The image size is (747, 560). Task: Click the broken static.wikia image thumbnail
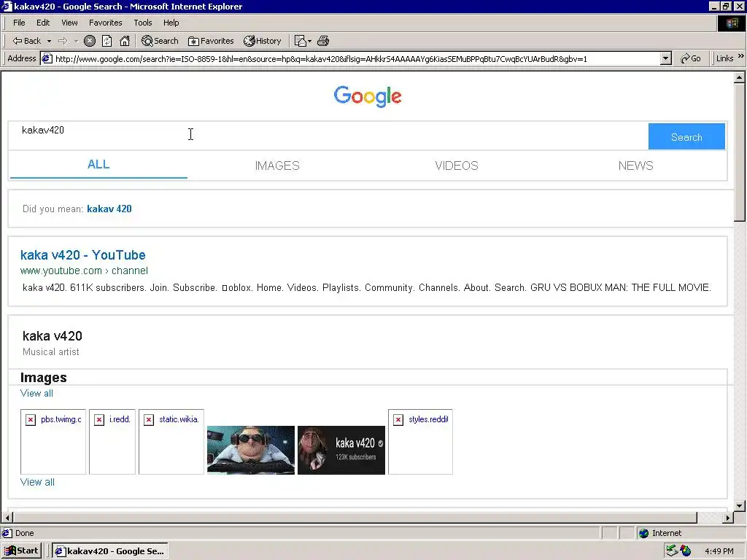click(x=171, y=441)
